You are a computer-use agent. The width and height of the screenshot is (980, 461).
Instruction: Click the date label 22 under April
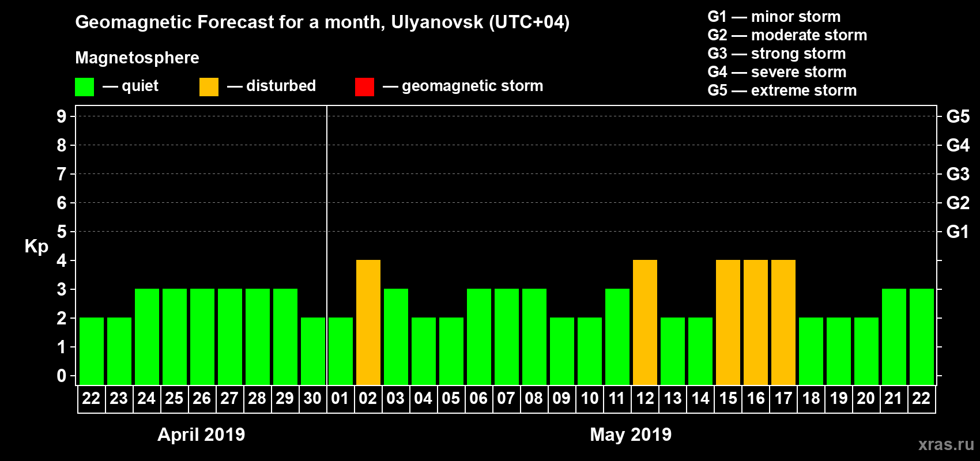pyautogui.click(x=91, y=399)
